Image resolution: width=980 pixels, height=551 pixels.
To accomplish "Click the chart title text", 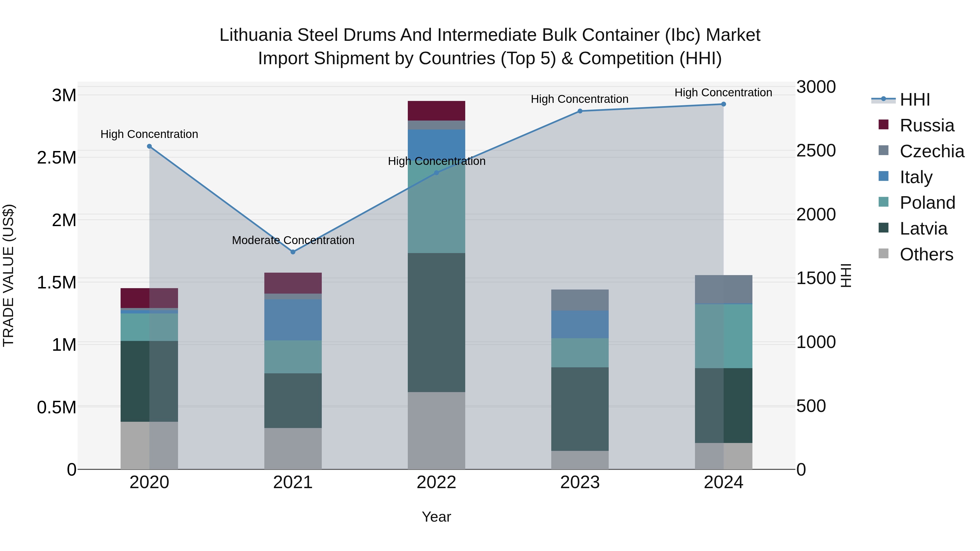I will click(x=490, y=47).
